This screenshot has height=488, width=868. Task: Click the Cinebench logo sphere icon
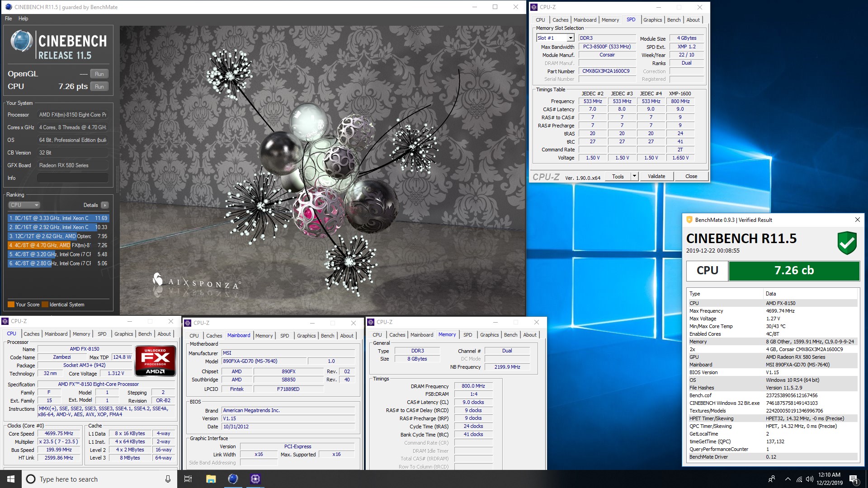[x=21, y=42]
